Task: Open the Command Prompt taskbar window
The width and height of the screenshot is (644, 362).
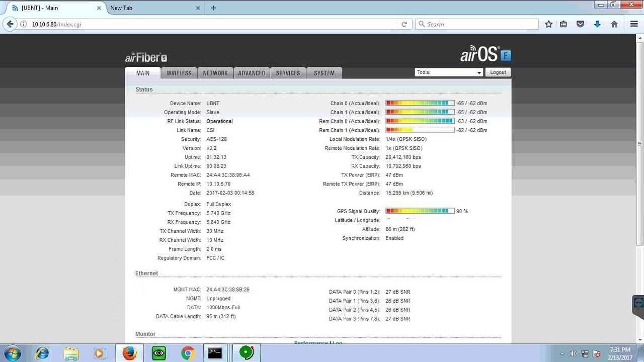Action: [x=215, y=353]
